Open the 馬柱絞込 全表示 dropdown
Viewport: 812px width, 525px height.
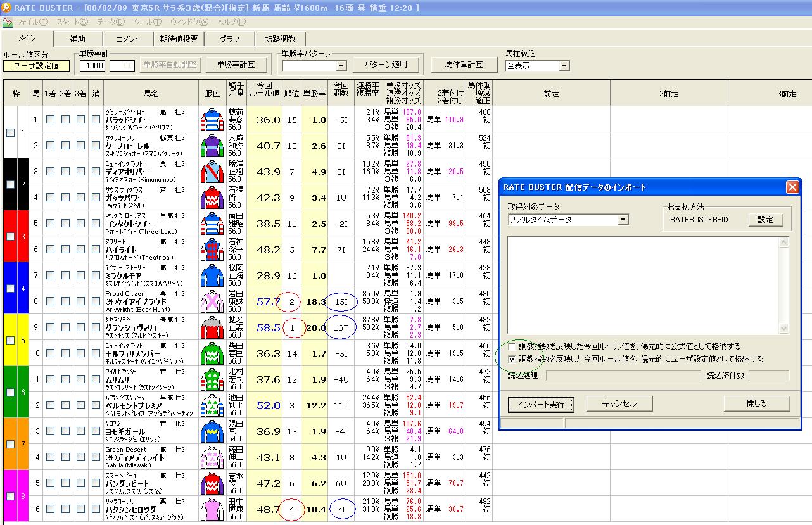point(564,66)
